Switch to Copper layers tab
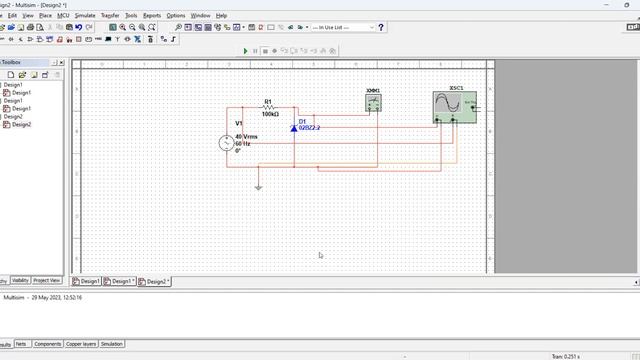 81,344
